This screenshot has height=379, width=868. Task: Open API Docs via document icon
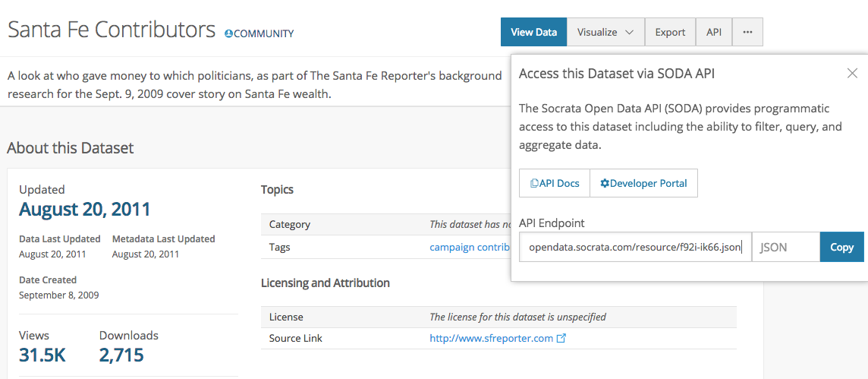coord(535,183)
